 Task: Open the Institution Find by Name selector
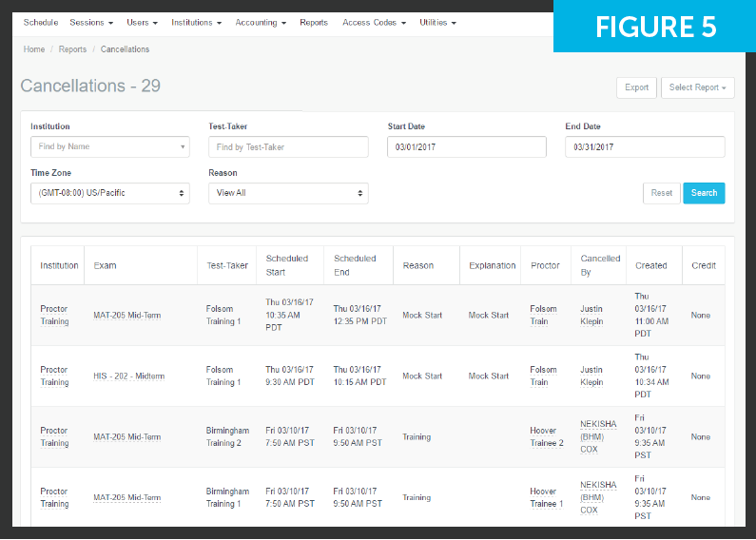(x=109, y=147)
